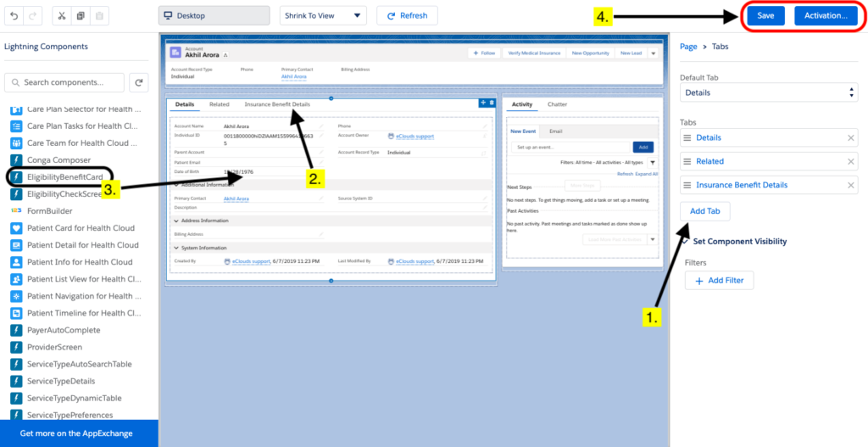Collapse the Address Information section
This screenshot has height=447, width=868.
click(x=176, y=221)
